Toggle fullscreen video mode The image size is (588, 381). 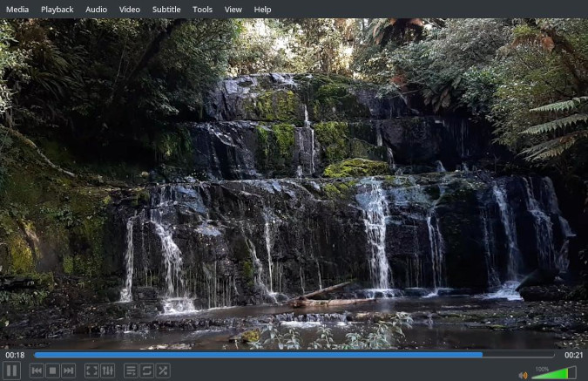[x=91, y=371]
